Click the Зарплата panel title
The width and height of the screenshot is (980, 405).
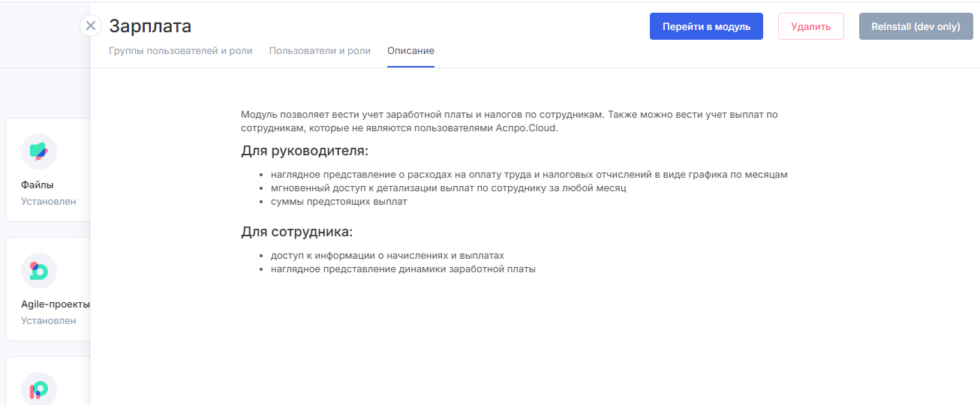coord(150,26)
